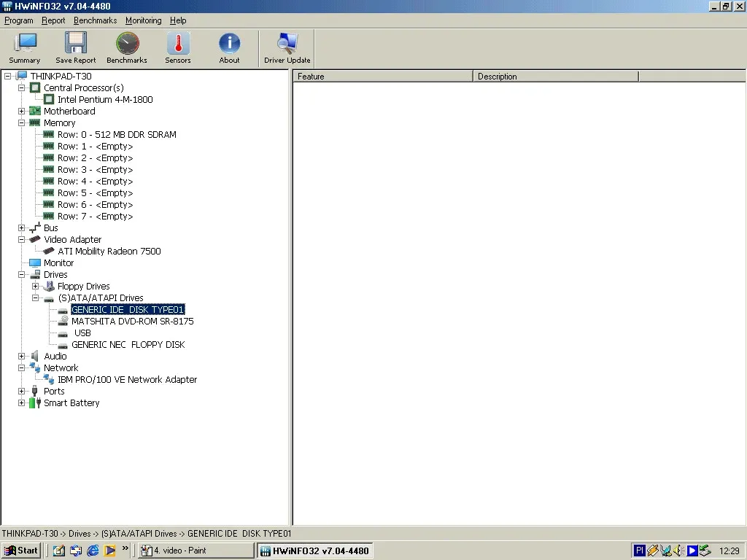Expand quick launch chevron on taskbar
The width and height of the screenshot is (747, 560).
click(x=125, y=548)
